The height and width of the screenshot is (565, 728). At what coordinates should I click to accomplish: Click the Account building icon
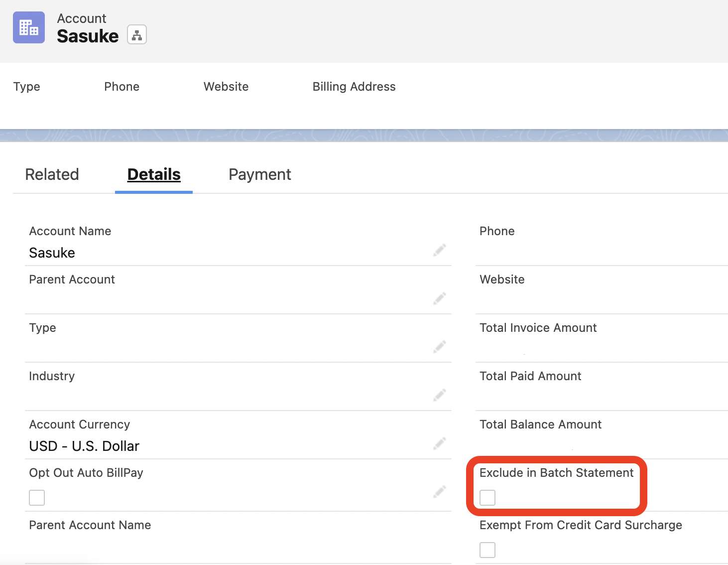click(x=29, y=27)
